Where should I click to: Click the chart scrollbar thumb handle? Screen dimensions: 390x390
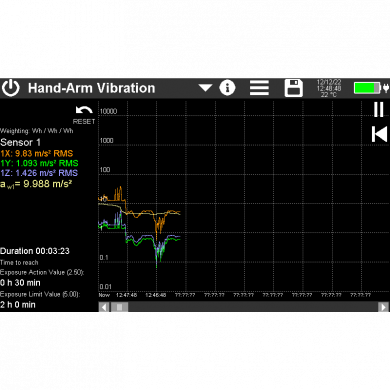119,307
